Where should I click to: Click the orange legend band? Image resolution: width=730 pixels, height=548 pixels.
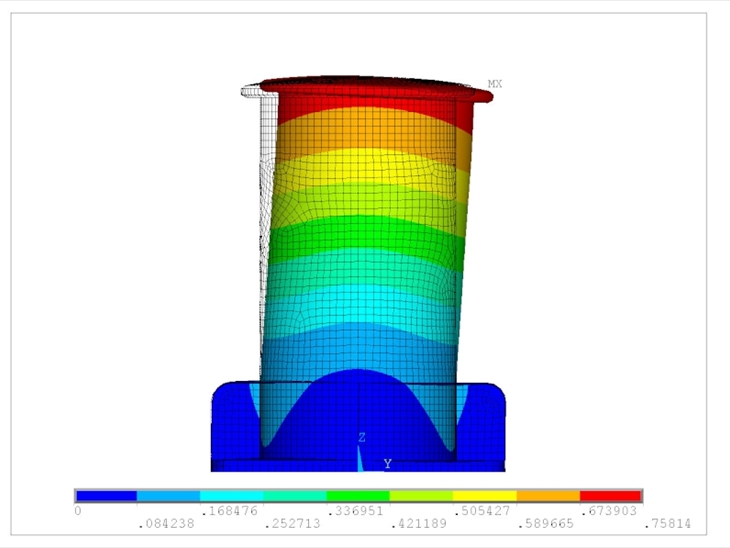point(548,496)
